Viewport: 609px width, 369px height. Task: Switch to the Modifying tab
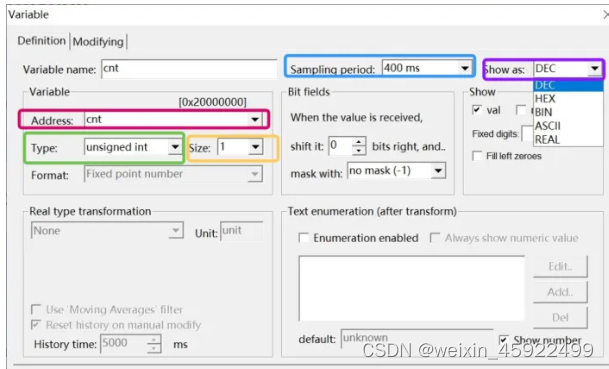98,42
